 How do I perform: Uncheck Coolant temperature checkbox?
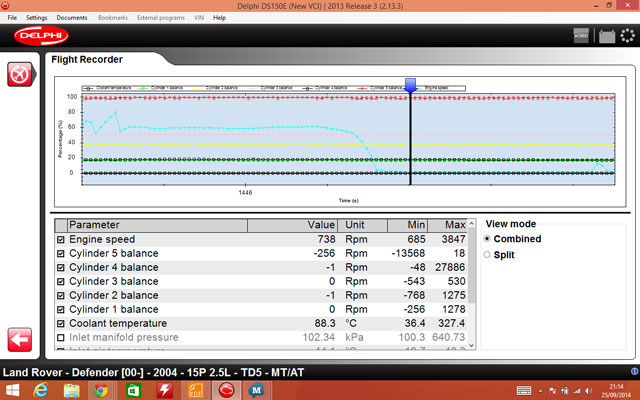61,323
